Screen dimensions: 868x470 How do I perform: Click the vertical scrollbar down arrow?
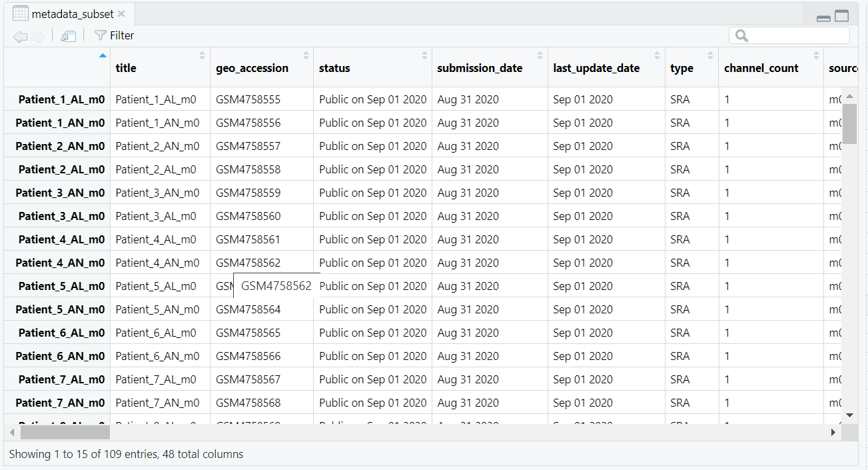pos(849,415)
